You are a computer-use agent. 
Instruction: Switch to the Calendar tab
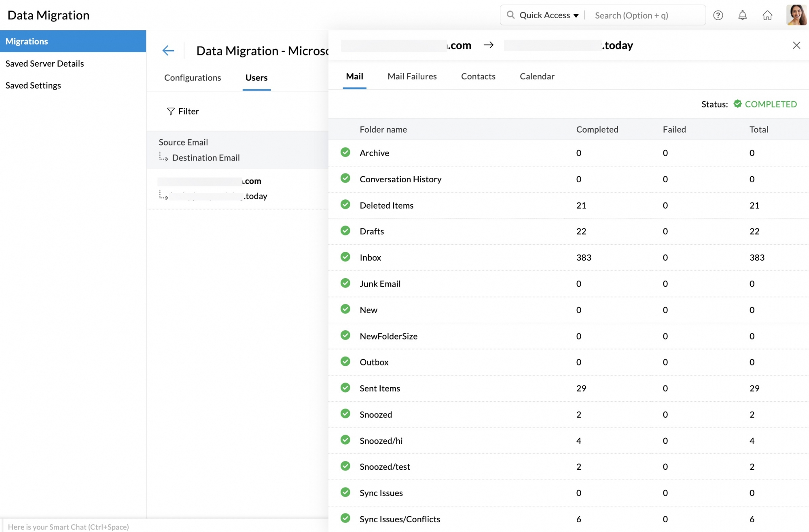coord(537,76)
